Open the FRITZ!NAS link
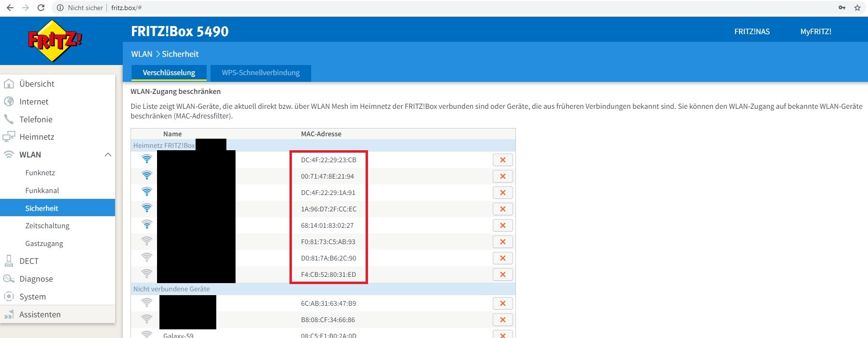The image size is (868, 338). click(x=752, y=32)
